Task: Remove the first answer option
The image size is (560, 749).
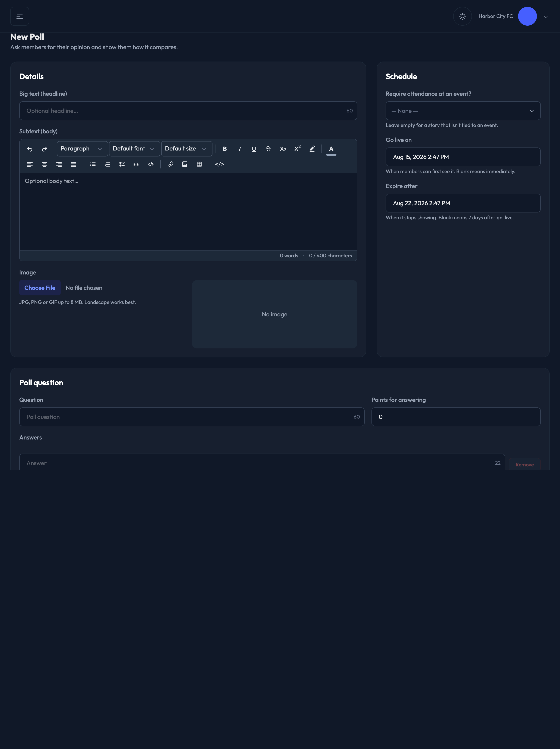Action: (525, 464)
